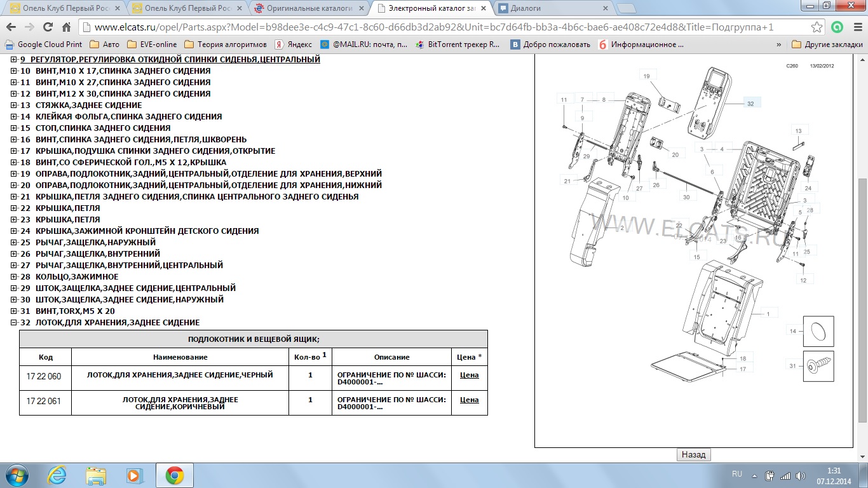Reload the page with the refresh icon
Screen dimensions: 868x488
click(x=48, y=27)
